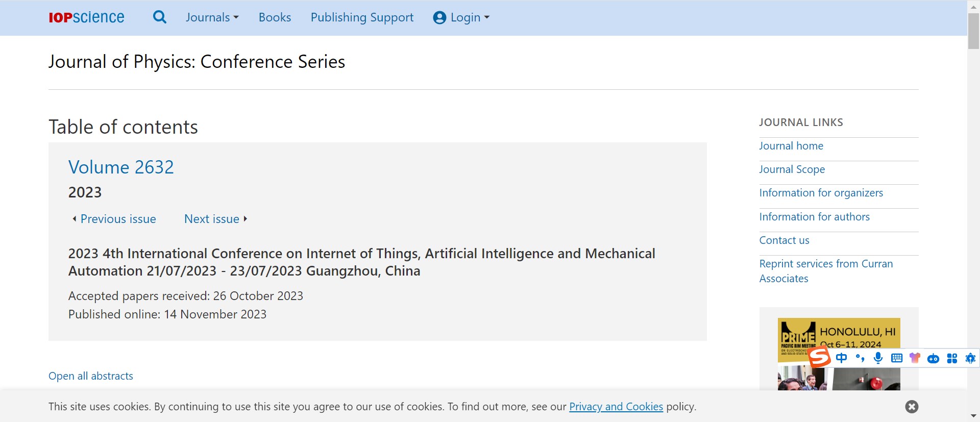Open the IME toolbox grid icon
980x422 pixels.
point(952,358)
